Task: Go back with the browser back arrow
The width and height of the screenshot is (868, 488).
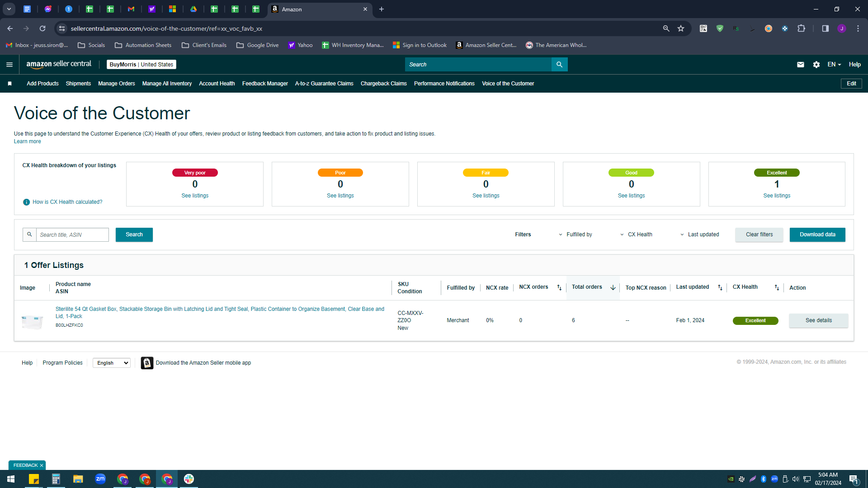Action: (10, 28)
